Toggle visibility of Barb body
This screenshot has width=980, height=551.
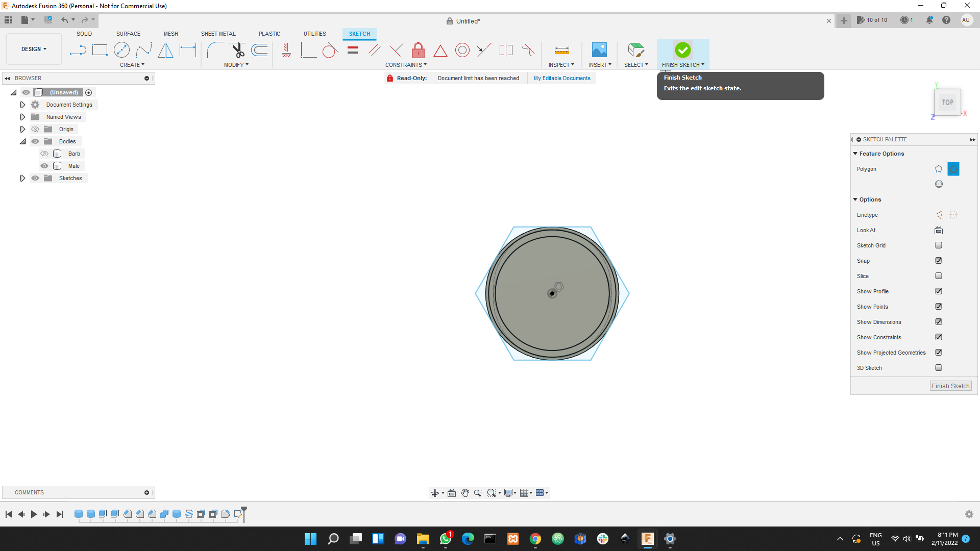44,154
